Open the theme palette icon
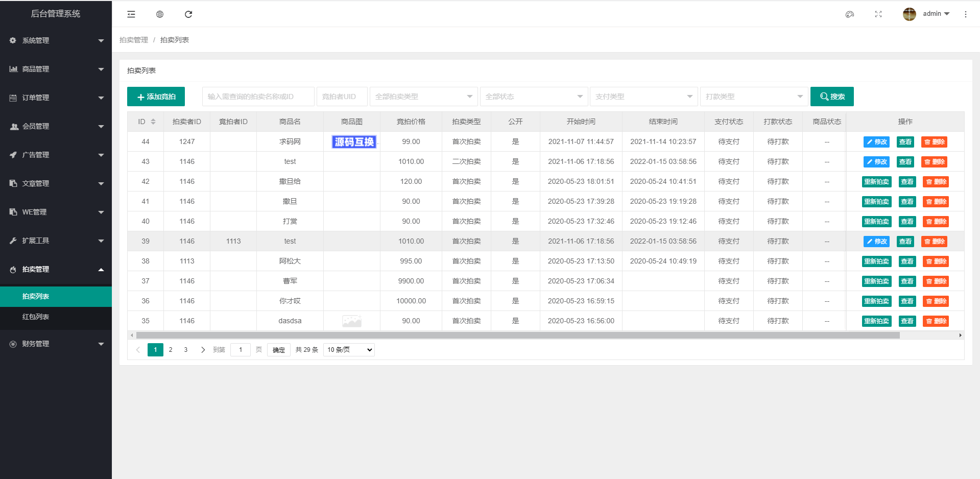This screenshot has width=980, height=479. coord(850,14)
